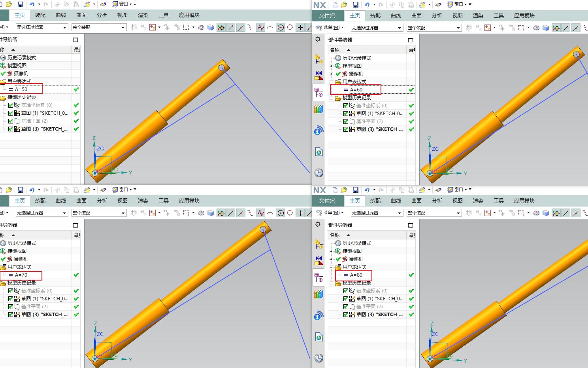Uncheck Datum Plane (2) in A=70 tree

11,307
